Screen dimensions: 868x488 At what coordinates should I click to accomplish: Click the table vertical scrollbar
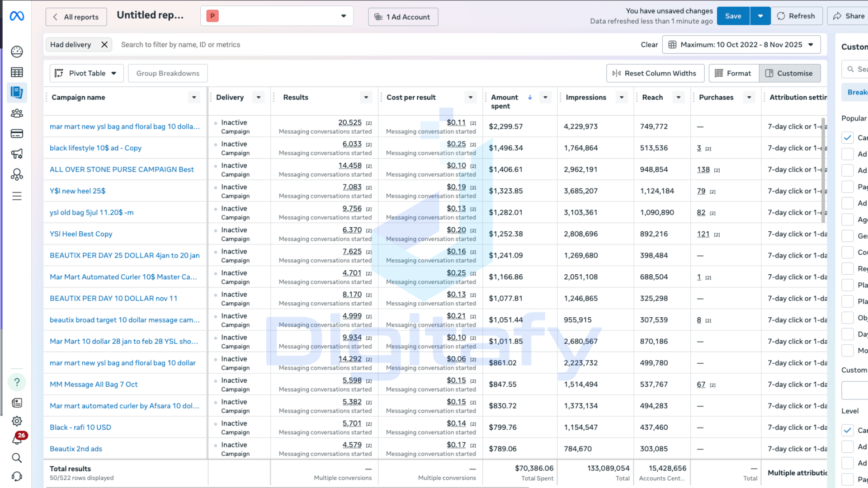(823, 170)
